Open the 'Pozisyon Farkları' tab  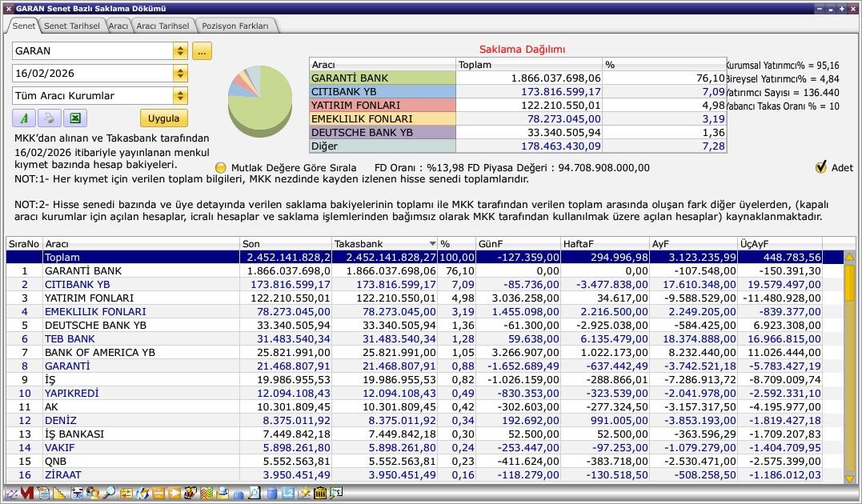pos(235,26)
